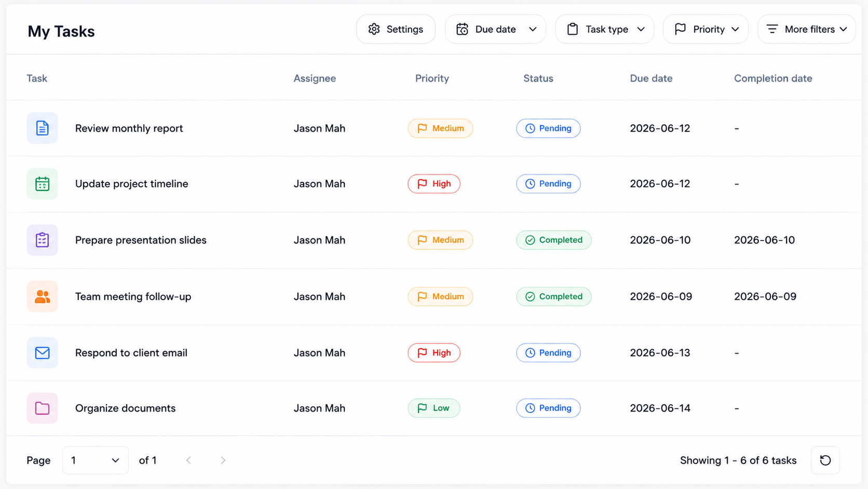This screenshot has width=868, height=489.
Task: Select the task name Organize documents
Action: point(126,408)
